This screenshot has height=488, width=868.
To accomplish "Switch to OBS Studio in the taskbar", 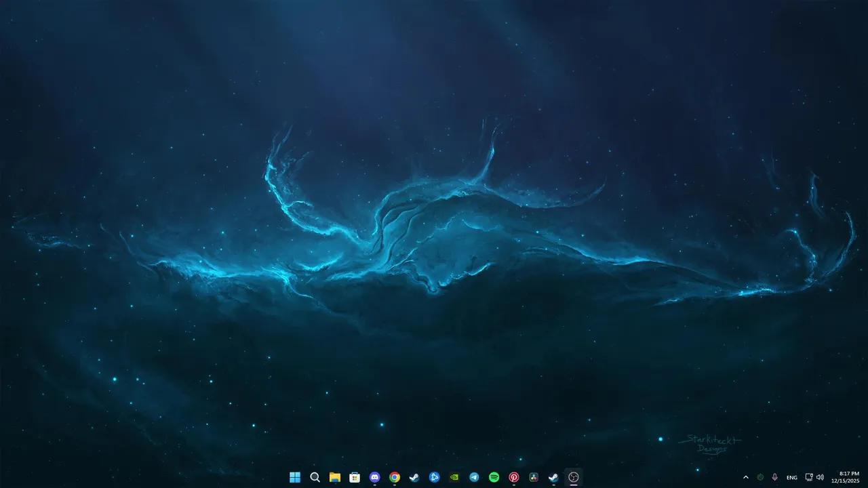I will (573, 477).
